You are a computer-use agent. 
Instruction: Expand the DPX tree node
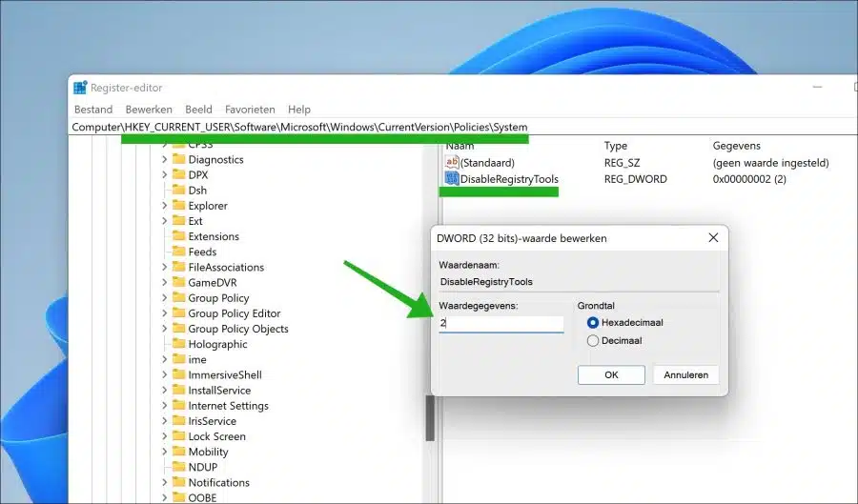[x=165, y=174]
